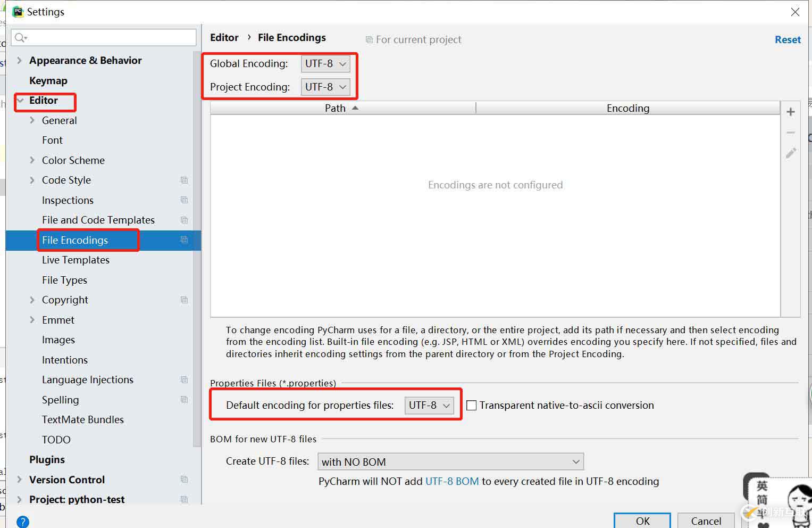Open the Keymap settings page
Screen dimensions: 812x528
pos(48,80)
